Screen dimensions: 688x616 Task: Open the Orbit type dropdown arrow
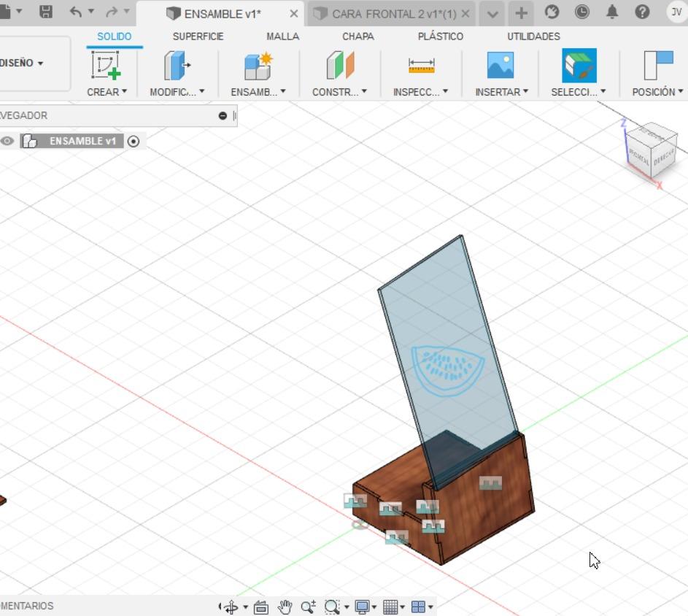coord(245,607)
